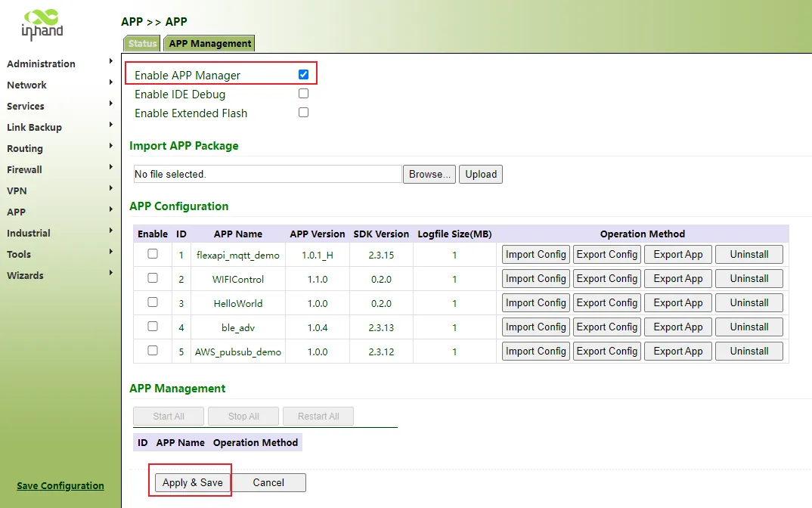Expand the Routing menu arrow

point(111,146)
